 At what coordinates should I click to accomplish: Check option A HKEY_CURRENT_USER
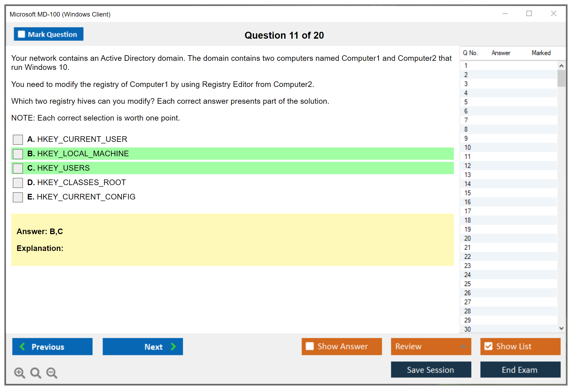pos(18,139)
